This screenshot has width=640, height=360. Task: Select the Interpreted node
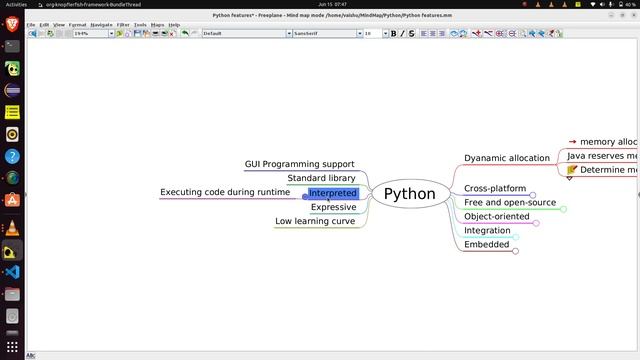tap(333, 193)
